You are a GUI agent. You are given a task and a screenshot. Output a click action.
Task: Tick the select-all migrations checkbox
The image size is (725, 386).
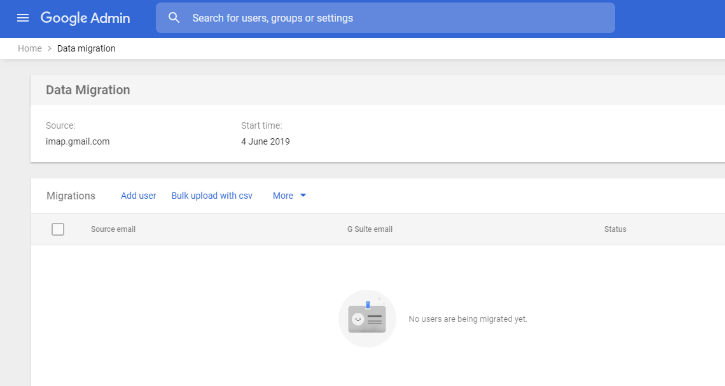point(58,229)
